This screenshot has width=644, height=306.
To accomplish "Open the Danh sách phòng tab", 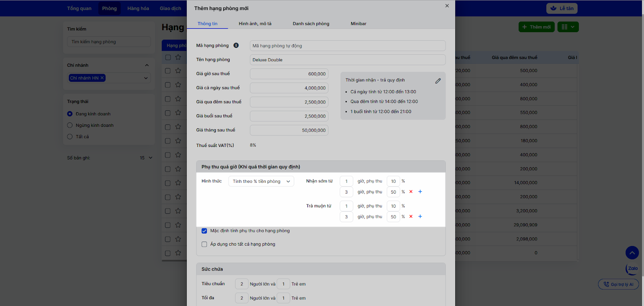I will click(x=311, y=24).
